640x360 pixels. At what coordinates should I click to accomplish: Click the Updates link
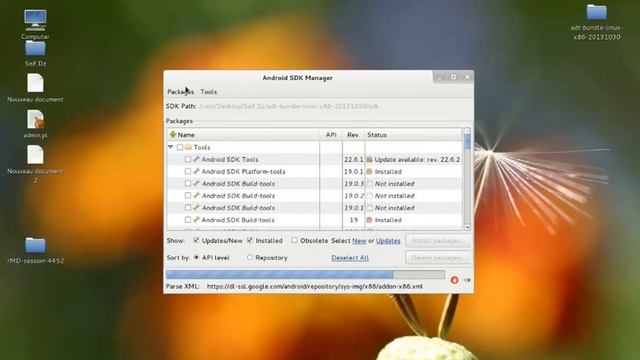click(x=388, y=241)
